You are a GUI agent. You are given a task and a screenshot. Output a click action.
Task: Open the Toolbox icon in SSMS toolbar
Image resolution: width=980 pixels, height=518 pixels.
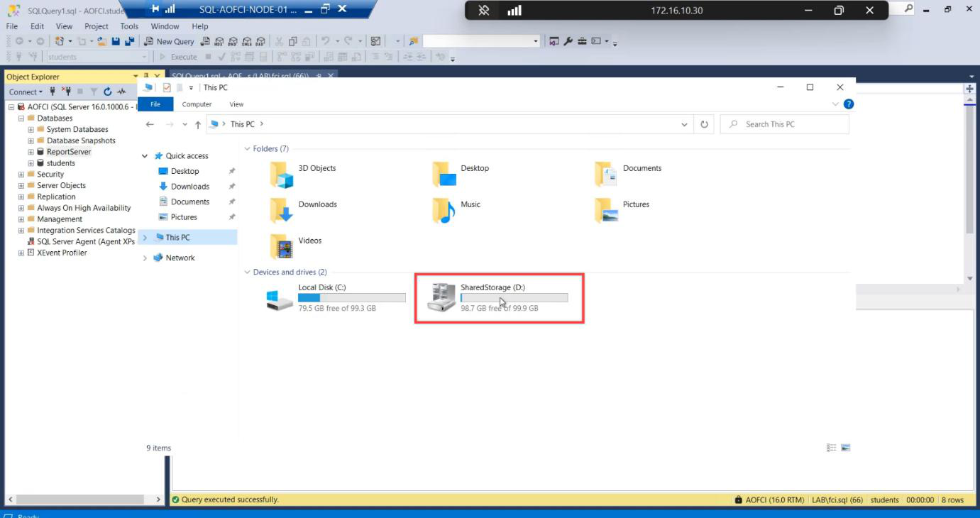pyautogui.click(x=582, y=41)
